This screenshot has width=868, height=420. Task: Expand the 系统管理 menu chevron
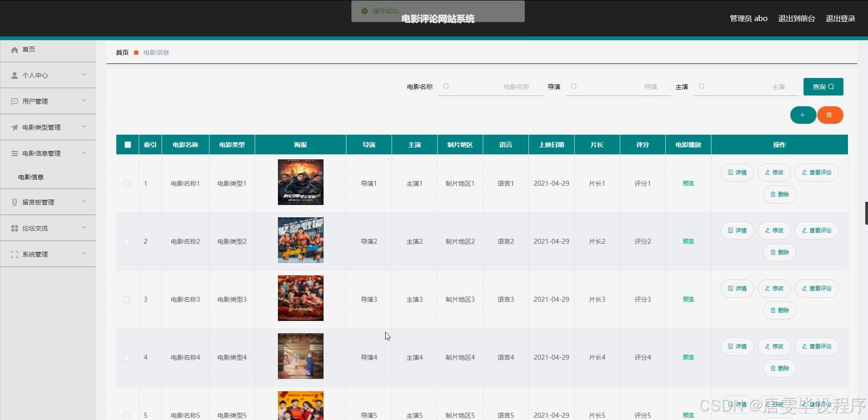pos(84,253)
